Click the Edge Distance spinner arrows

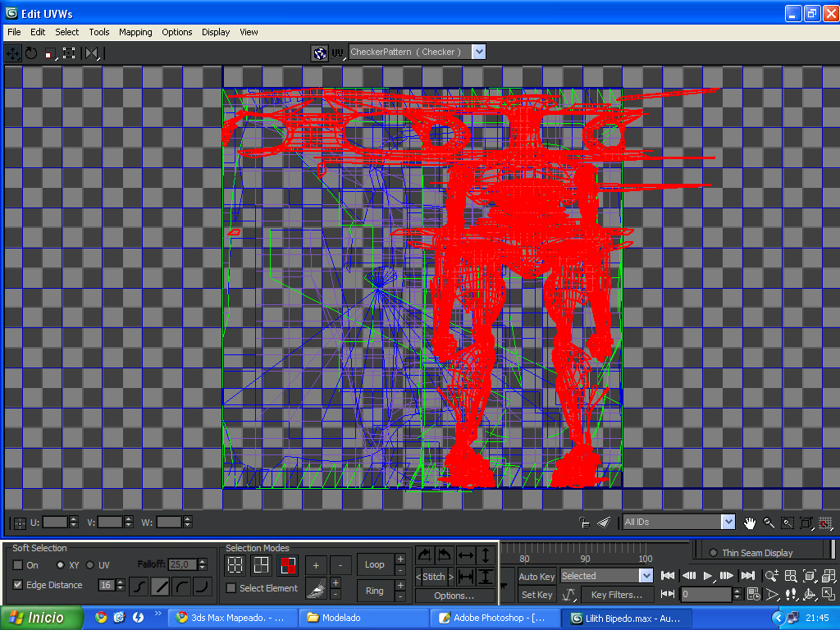[x=121, y=585]
